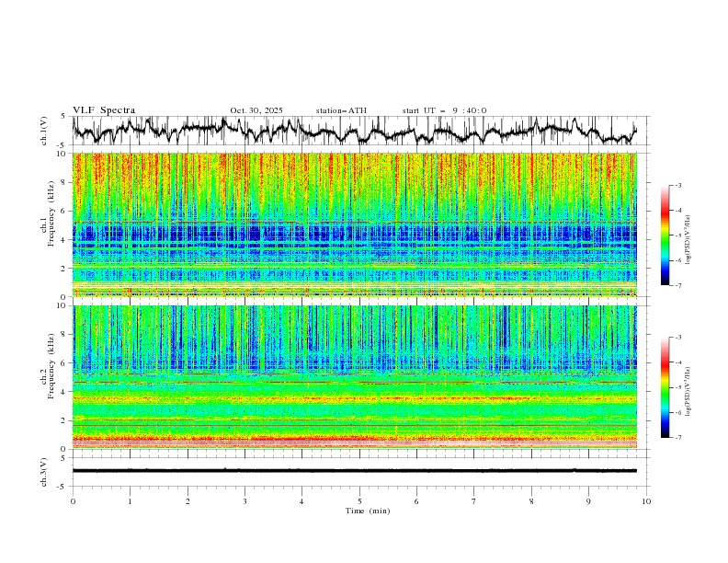Screen dimensions: 728x563
Task: Click the "VLF Spectra" plot title
Action: pos(104,110)
